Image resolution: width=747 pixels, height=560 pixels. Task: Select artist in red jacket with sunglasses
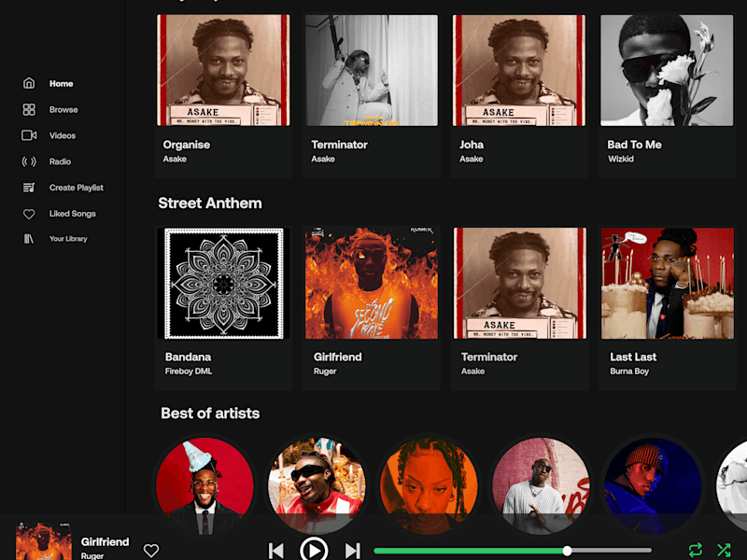coord(317,485)
